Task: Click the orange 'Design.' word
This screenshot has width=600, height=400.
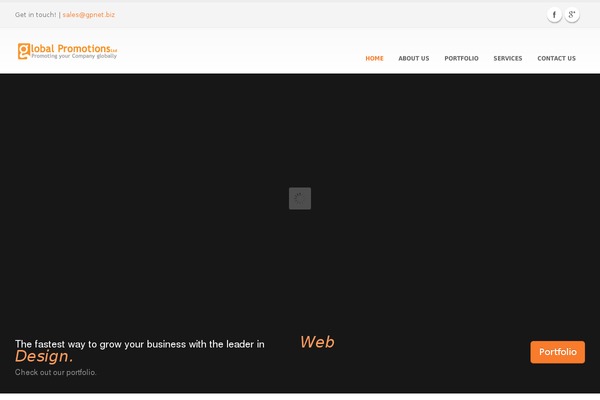Action: tap(44, 357)
